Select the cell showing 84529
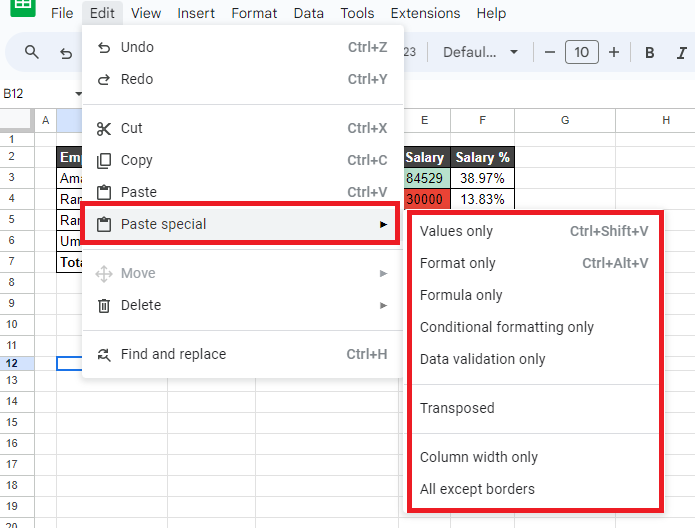Image resolution: width=695 pixels, height=528 pixels. [x=426, y=178]
